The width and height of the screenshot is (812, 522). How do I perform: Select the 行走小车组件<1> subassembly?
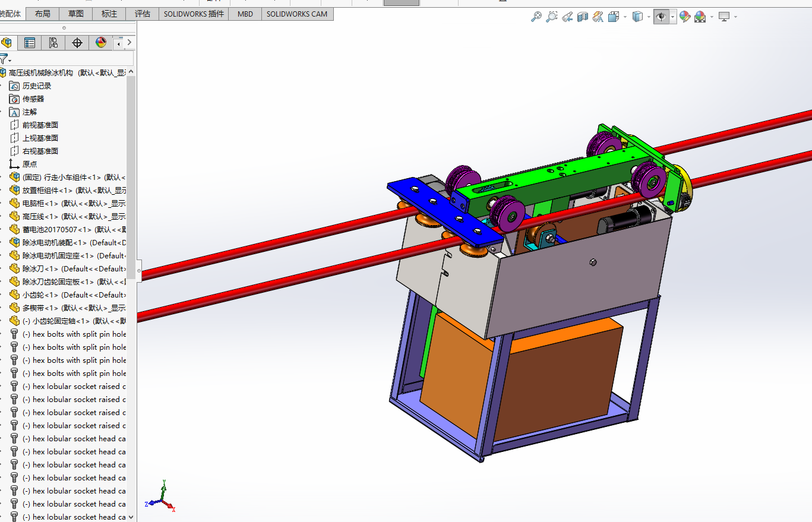tap(68, 177)
